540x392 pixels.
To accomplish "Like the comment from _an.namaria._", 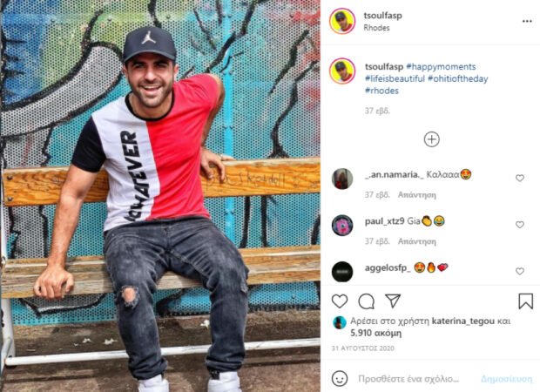I will (x=520, y=178).
